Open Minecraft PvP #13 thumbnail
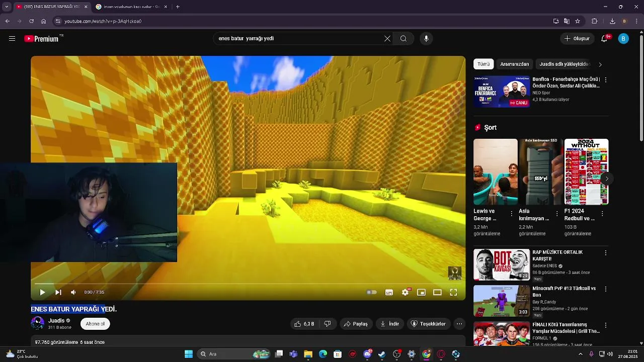 502,301
